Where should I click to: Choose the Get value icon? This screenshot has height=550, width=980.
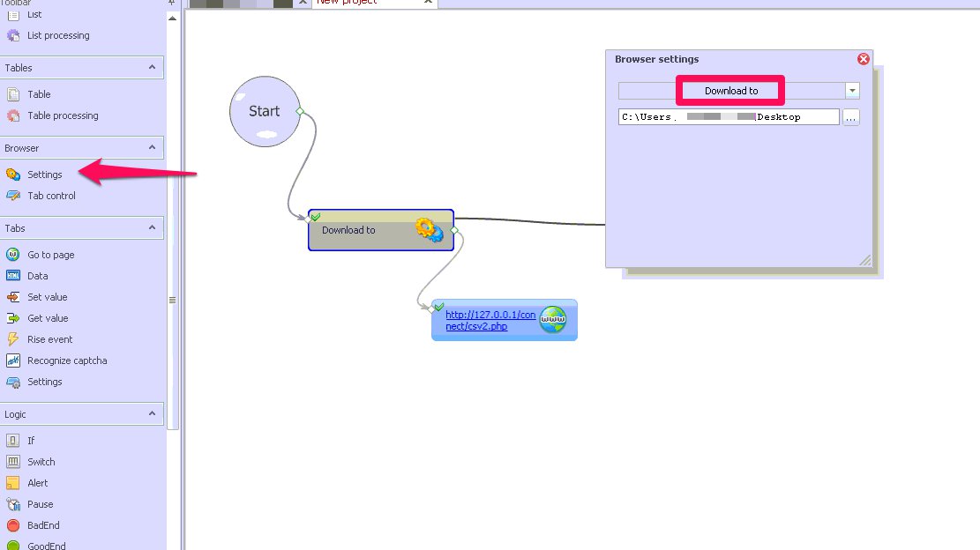(x=13, y=318)
